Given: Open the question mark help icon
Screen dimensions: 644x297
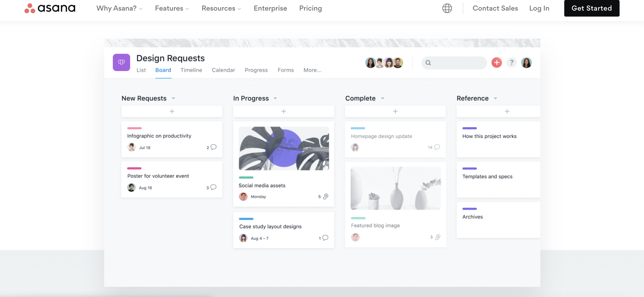Looking at the screenshot, I should click(511, 62).
